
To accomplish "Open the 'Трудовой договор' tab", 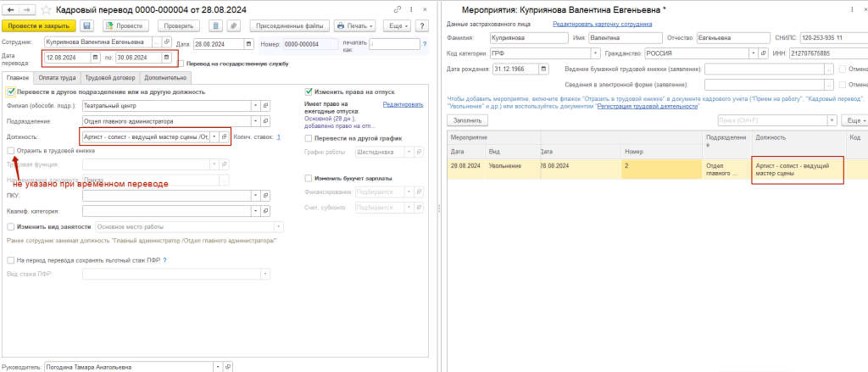I will coord(105,77).
